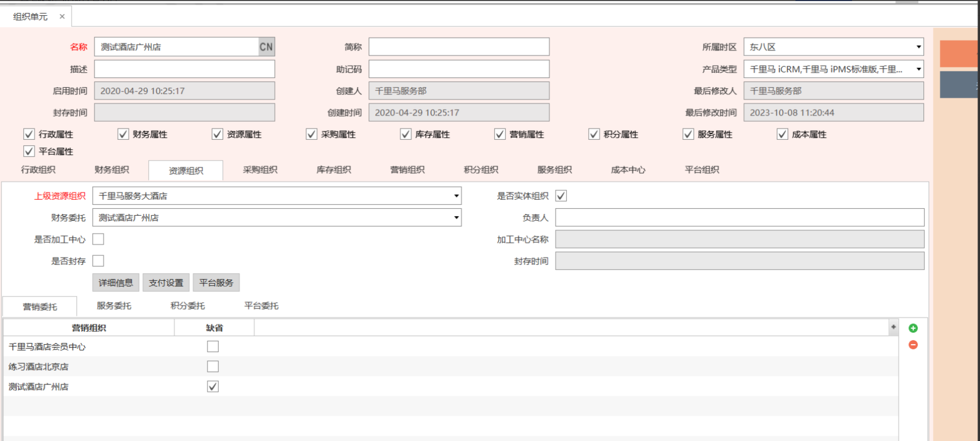Click the gray-blue button on right panel
Screen dimensions: 980x441
958,84
